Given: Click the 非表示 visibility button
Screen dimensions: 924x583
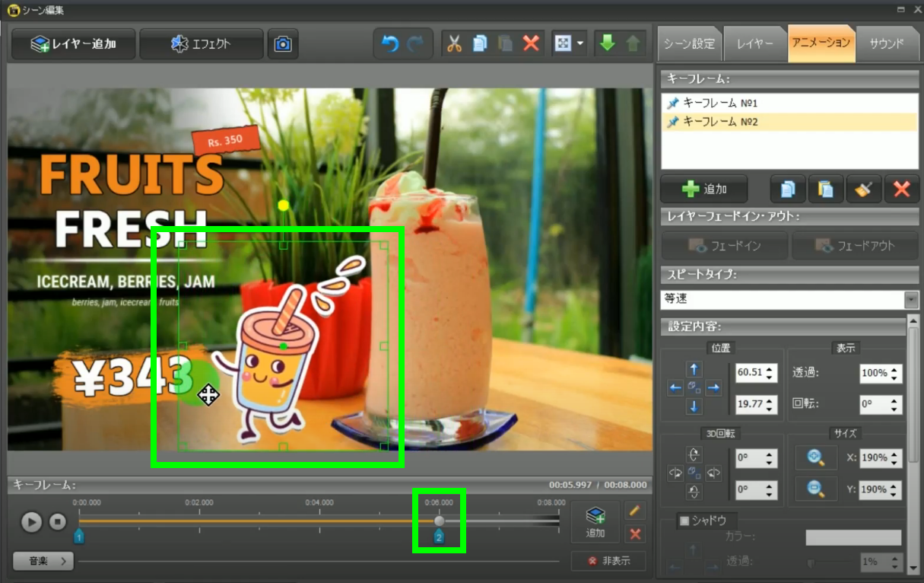Looking at the screenshot, I should point(608,561).
